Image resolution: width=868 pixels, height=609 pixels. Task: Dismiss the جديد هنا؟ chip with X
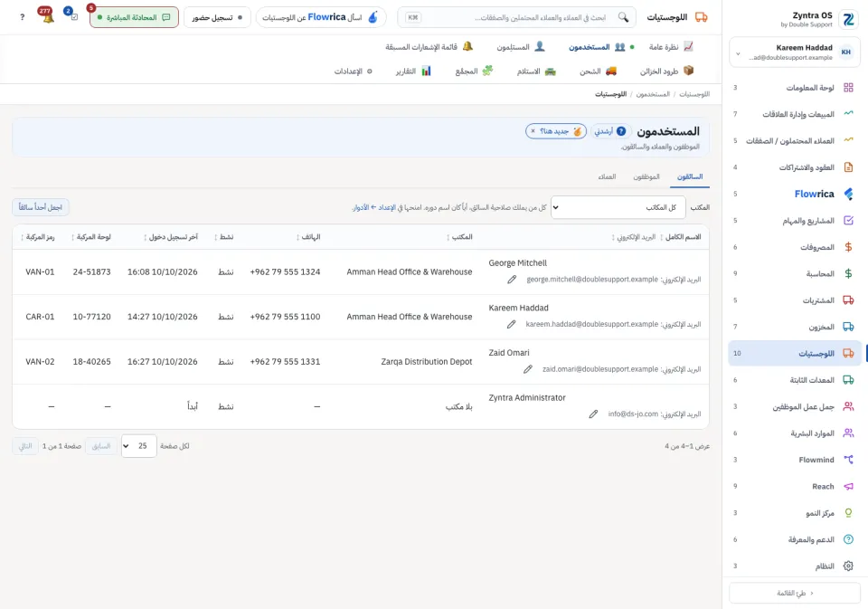533,131
